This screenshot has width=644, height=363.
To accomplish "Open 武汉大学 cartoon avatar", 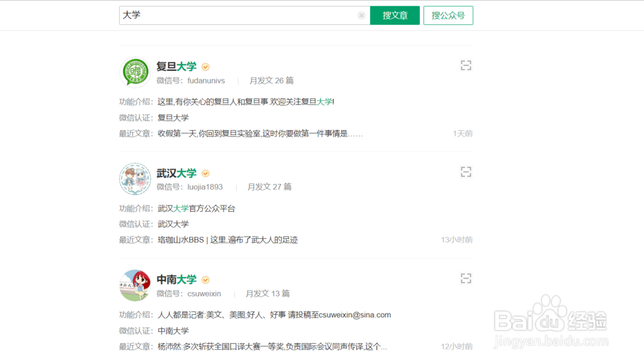I will [x=135, y=179].
